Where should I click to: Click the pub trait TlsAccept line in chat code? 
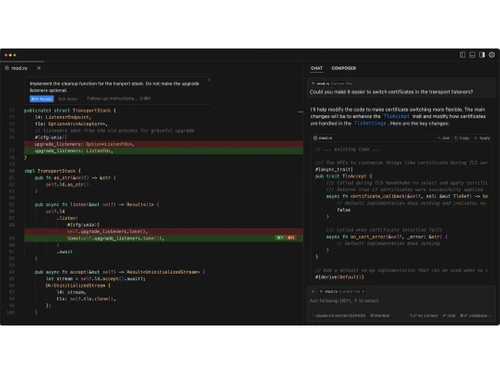(x=344, y=176)
